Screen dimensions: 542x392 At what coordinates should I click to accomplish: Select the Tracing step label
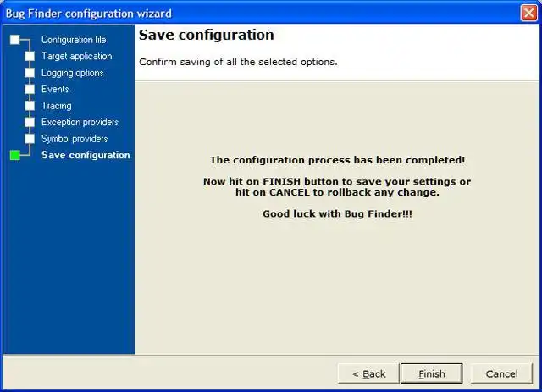pyautogui.click(x=56, y=106)
